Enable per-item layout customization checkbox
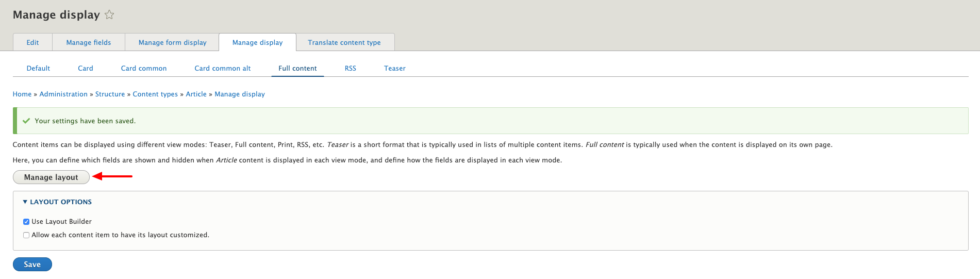 pyautogui.click(x=26, y=235)
